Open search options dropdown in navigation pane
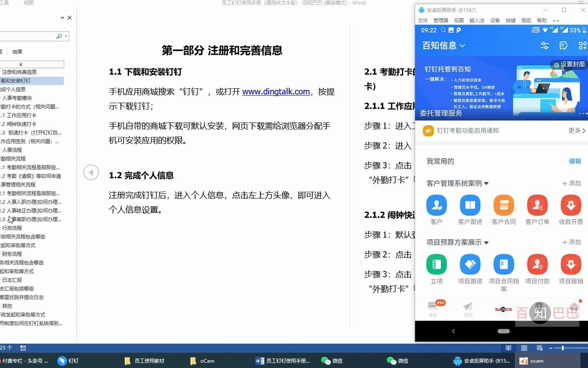 pos(66,36)
